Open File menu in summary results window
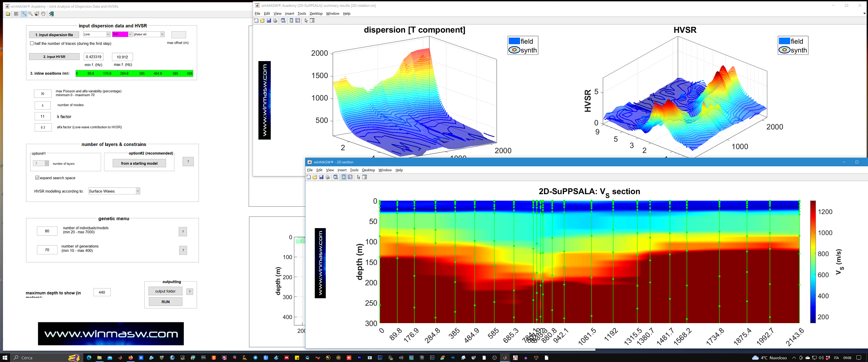 pos(257,14)
